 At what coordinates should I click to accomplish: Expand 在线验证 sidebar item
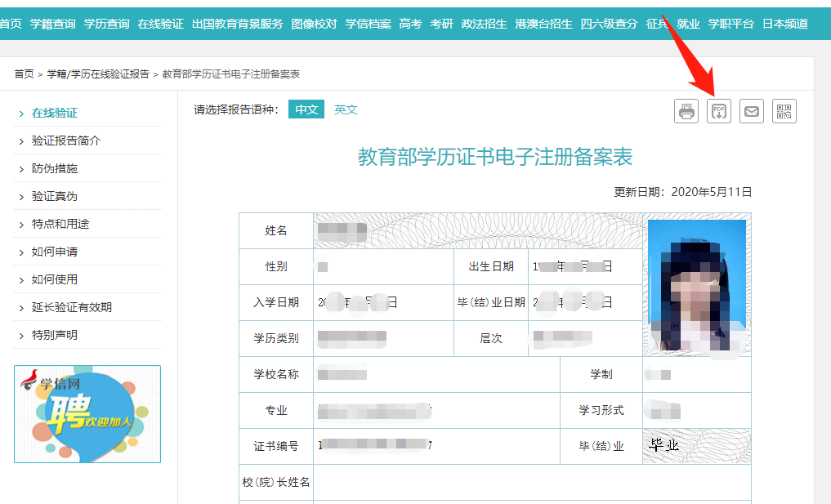coord(55,113)
